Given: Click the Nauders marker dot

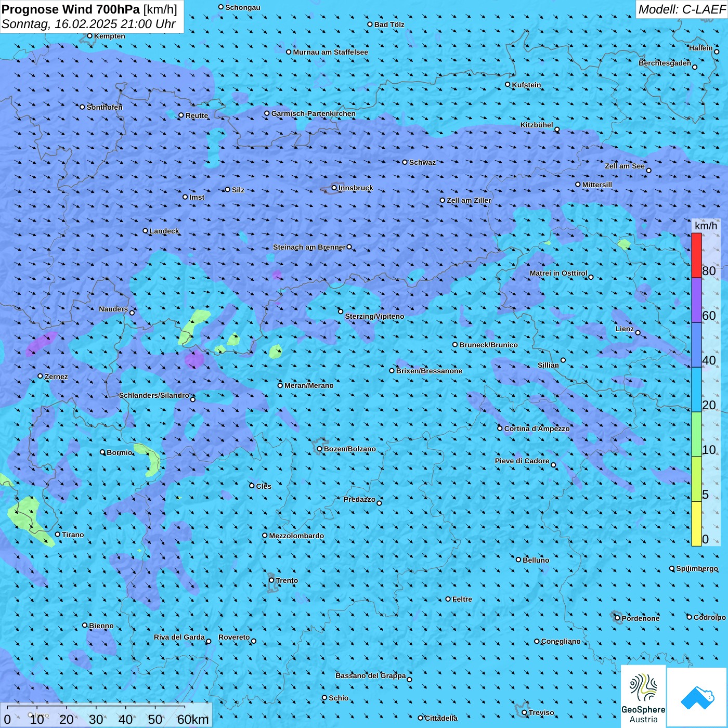Looking at the screenshot, I should (132, 313).
